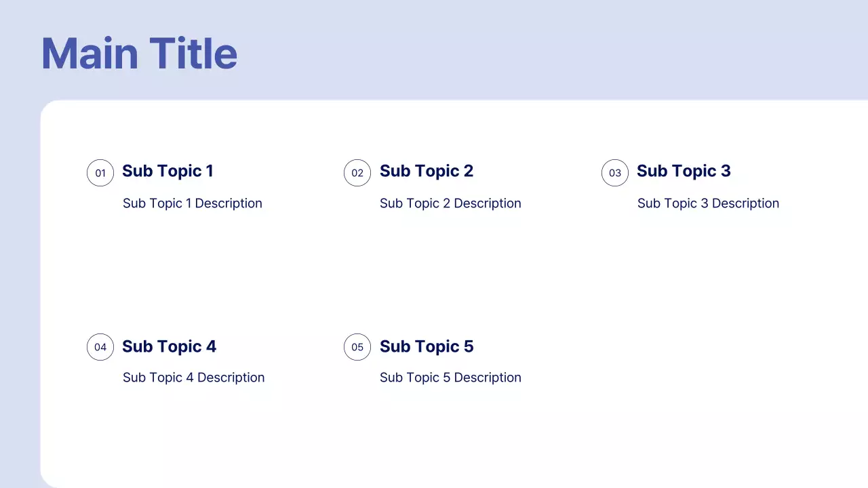Select the Sub Topic 2 Description line

450,203
